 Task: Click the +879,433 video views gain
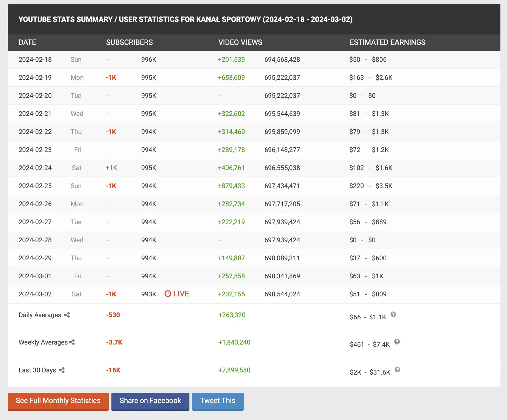(231, 186)
